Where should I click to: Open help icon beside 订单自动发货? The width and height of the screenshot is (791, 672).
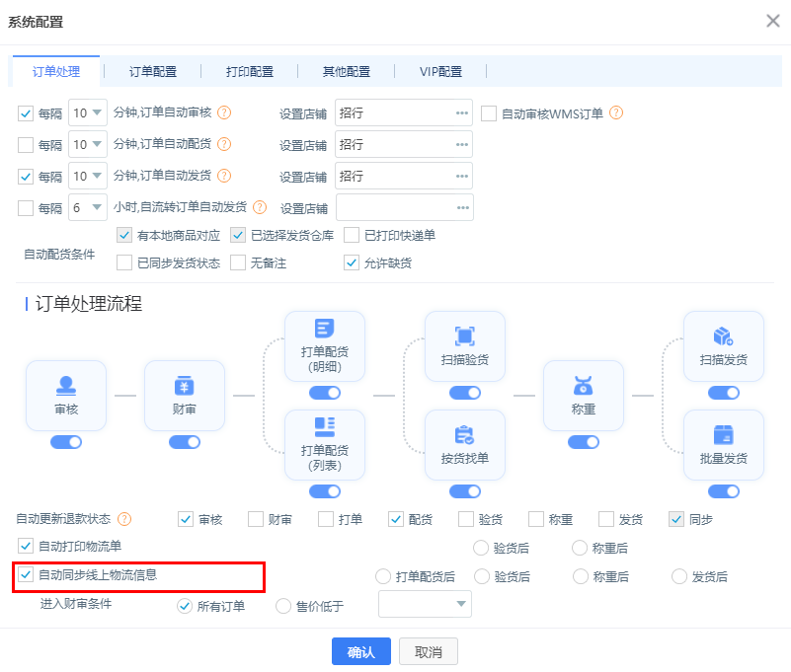224,176
